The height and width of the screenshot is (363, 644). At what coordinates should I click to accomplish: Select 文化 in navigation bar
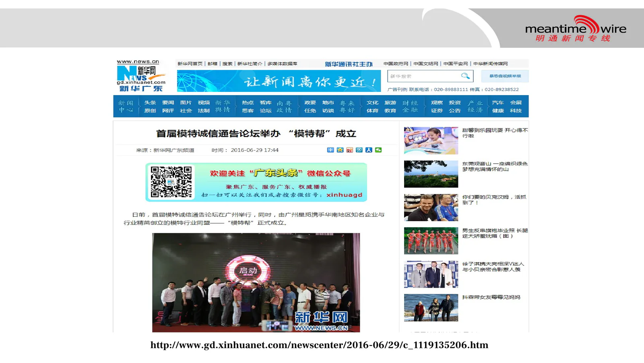(372, 103)
